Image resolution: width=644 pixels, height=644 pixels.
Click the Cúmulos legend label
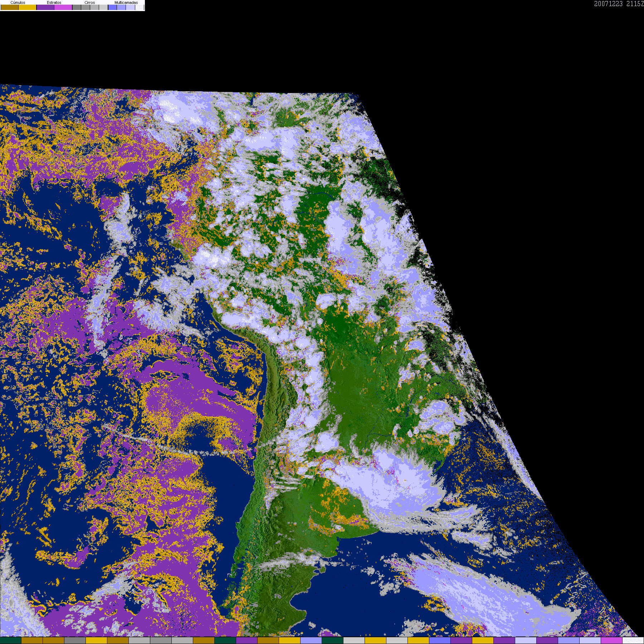(18, 3)
